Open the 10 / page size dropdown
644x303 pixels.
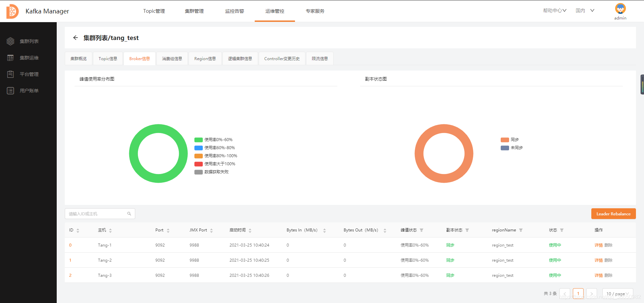coord(617,294)
